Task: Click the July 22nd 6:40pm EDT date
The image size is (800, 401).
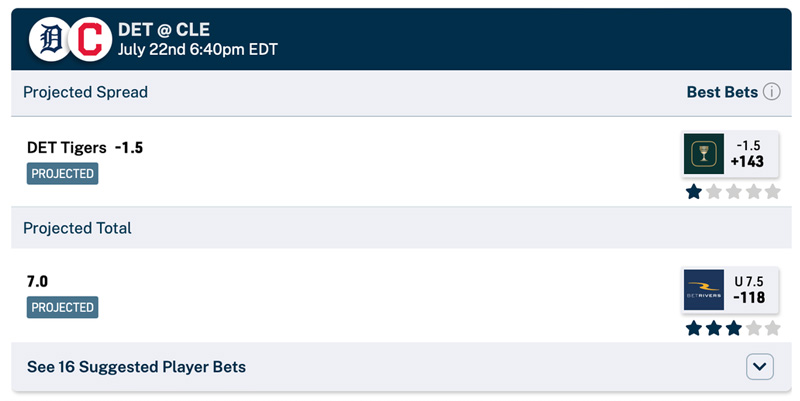Action: tap(198, 49)
